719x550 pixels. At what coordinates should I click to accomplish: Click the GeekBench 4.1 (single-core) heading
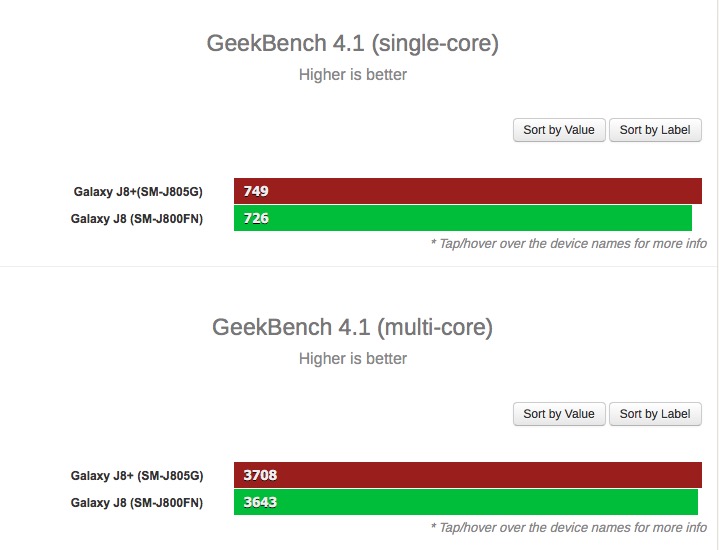coord(352,43)
